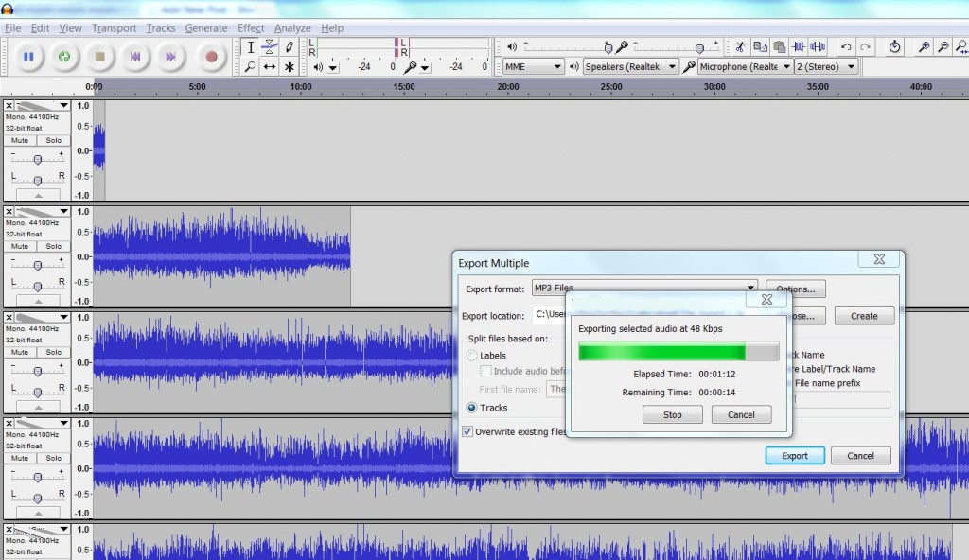
Task: Open the Speakers (Realtek output device dropdown
Action: pyautogui.click(x=630, y=67)
